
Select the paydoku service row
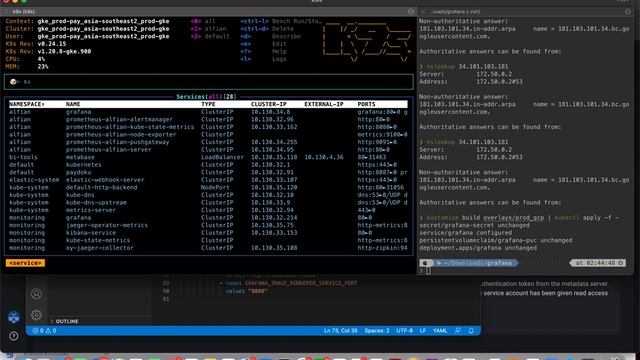[x=208, y=172]
